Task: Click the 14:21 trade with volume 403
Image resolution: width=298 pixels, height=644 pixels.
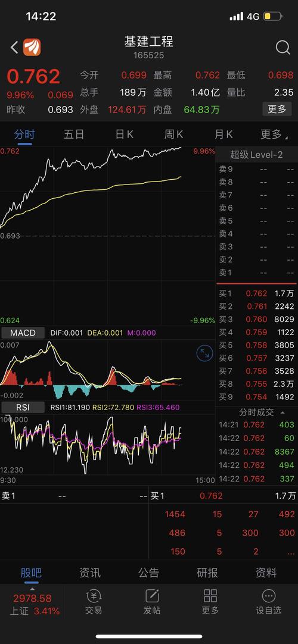Action: pyautogui.click(x=256, y=425)
